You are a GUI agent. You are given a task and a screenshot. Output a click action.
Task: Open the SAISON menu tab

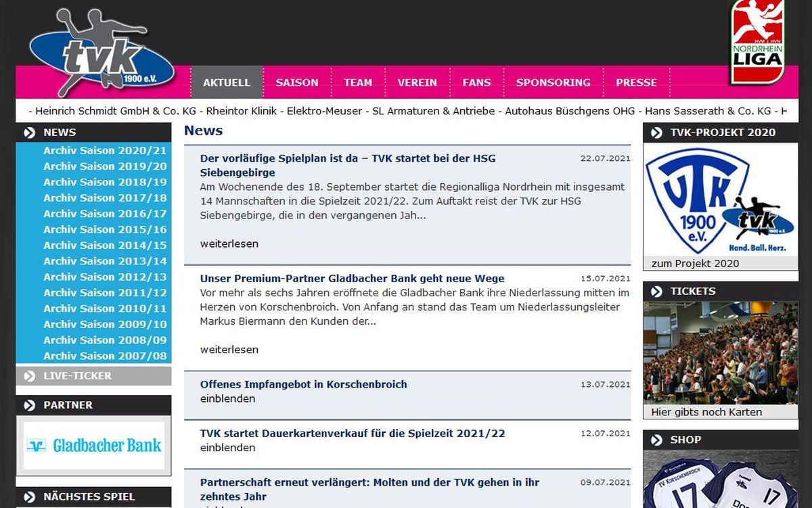coord(296,83)
